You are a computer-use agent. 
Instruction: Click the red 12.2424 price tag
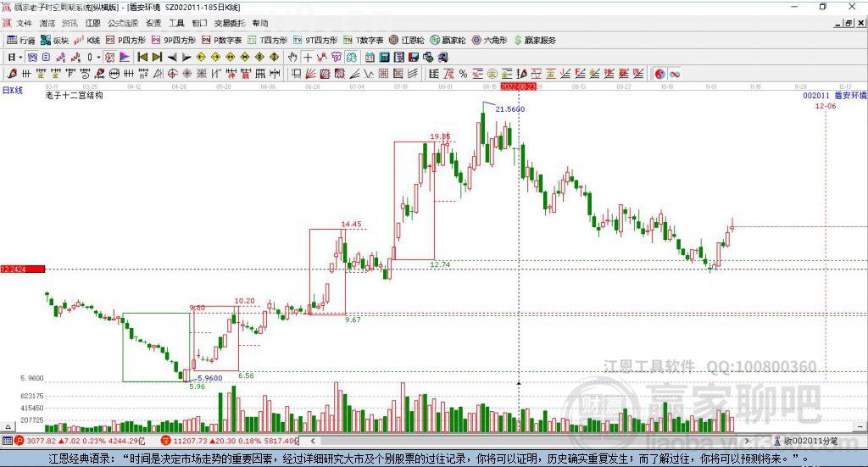22,269
